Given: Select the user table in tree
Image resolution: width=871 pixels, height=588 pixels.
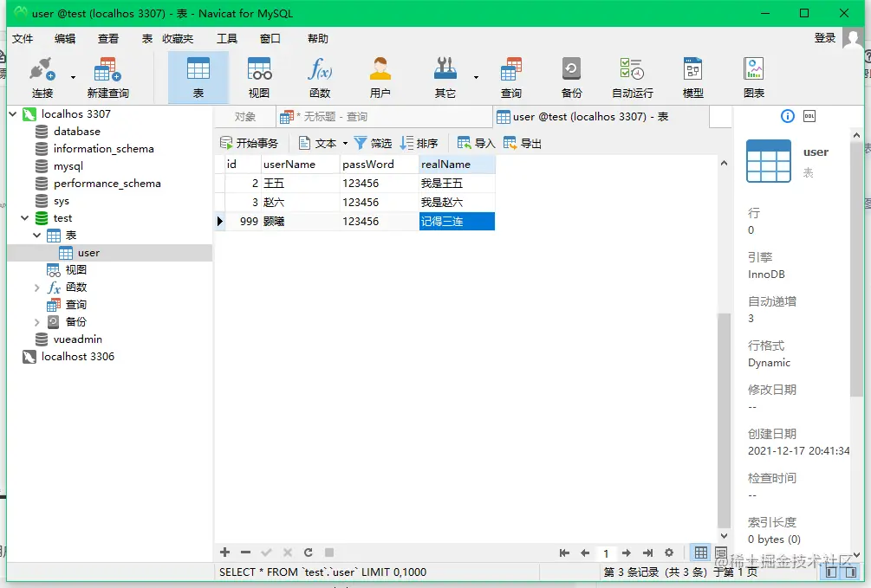Looking at the screenshot, I should (88, 253).
